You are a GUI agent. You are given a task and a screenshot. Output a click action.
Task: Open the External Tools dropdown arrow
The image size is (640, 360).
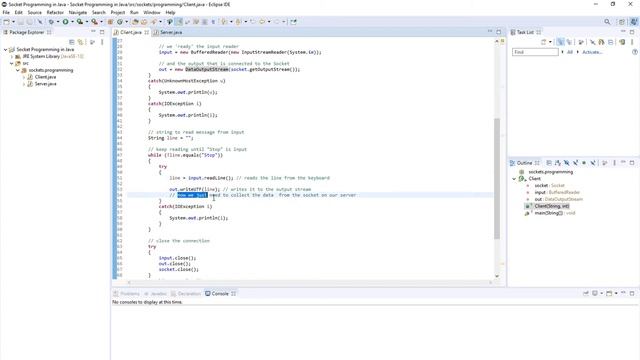(x=102, y=22)
